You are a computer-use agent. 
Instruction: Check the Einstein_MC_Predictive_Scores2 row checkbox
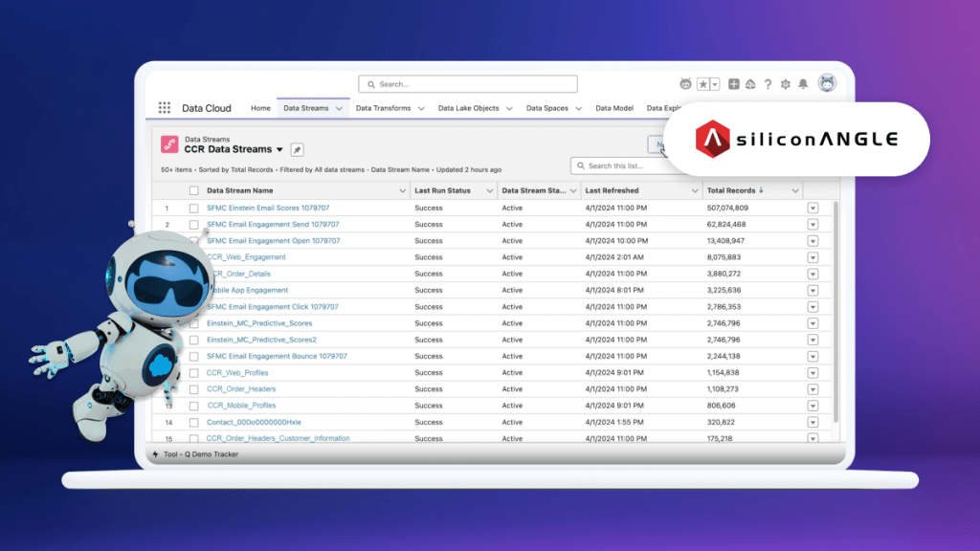tap(193, 340)
